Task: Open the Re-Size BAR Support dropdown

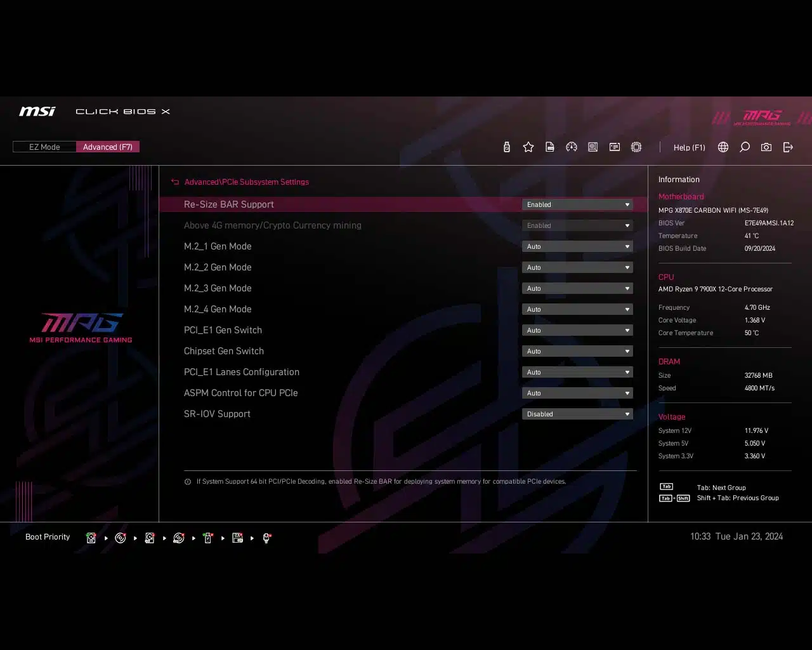Action: pyautogui.click(x=577, y=204)
